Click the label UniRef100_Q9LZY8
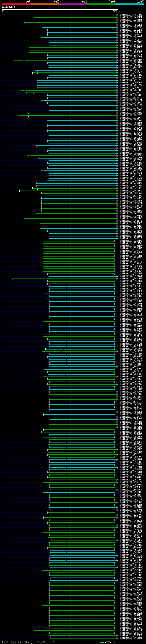The width and height of the screenshot is (146, 644). click(x=131, y=80)
